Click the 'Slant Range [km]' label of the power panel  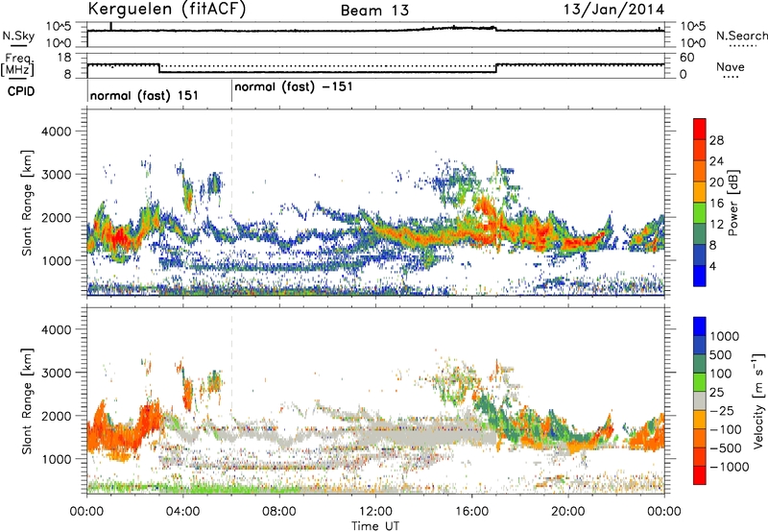point(27,203)
